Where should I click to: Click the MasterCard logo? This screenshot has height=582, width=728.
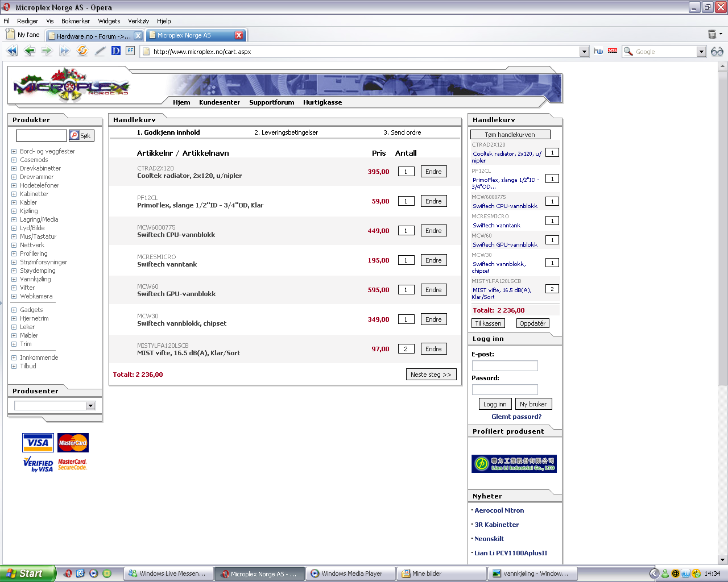coord(73,443)
